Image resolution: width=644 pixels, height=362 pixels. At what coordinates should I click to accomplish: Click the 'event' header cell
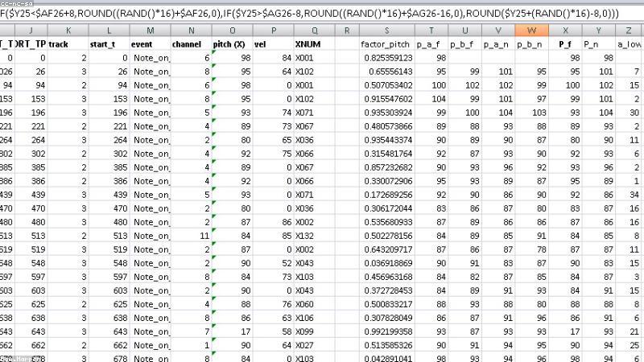tap(151, 44)
